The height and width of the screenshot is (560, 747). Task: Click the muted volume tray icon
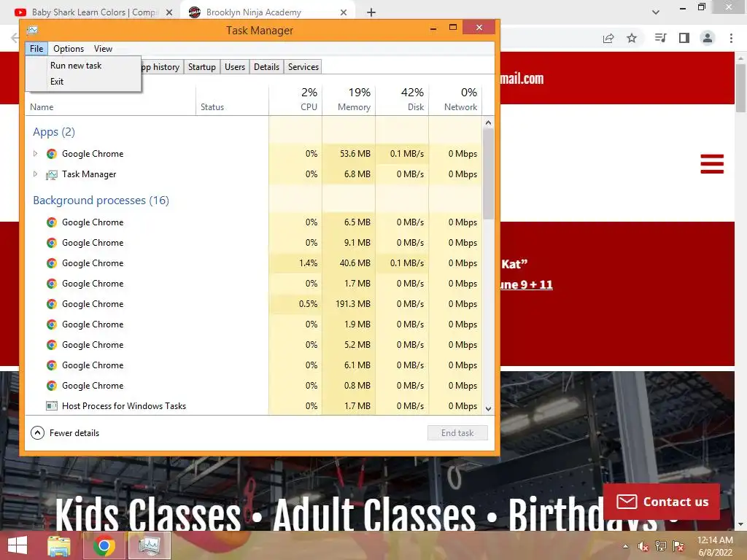point(643,546)
